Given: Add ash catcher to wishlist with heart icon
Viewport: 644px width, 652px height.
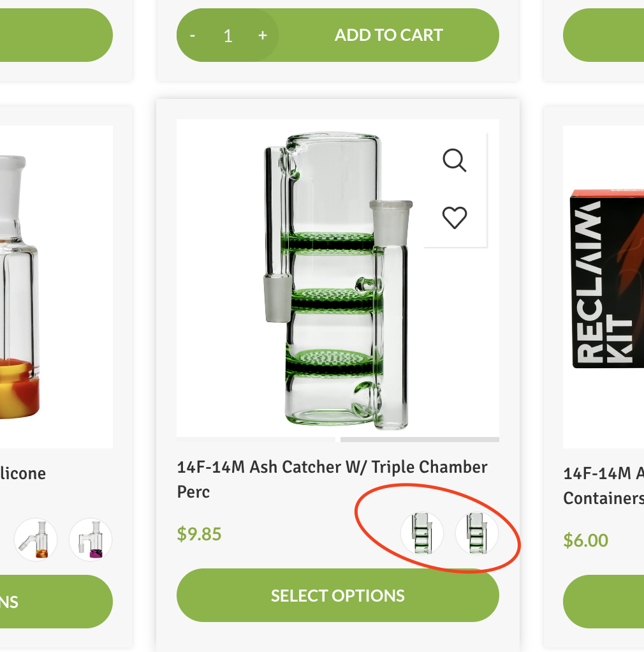Looking at the screenshot, I should [x=455, y=218].
